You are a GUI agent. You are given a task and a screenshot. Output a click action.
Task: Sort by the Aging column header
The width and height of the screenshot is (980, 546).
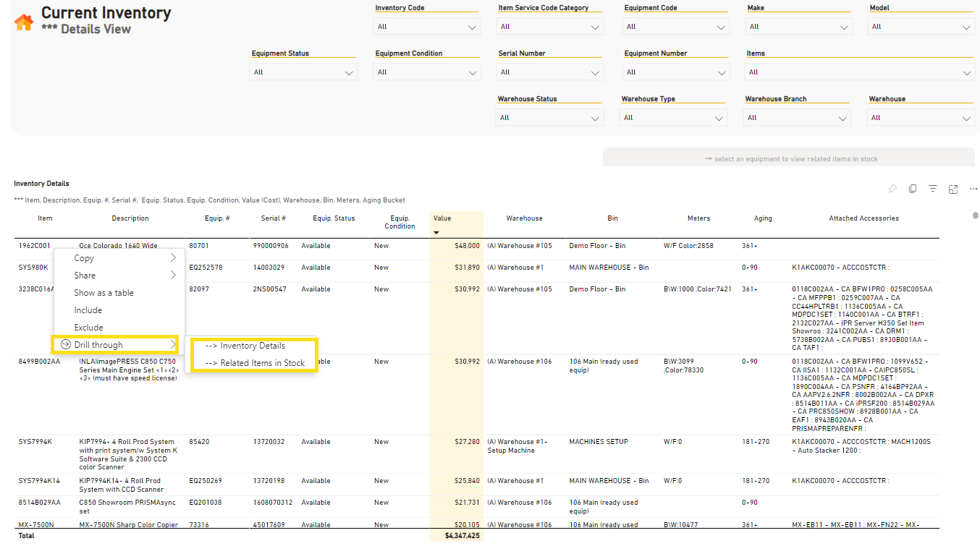click(763, 218)
